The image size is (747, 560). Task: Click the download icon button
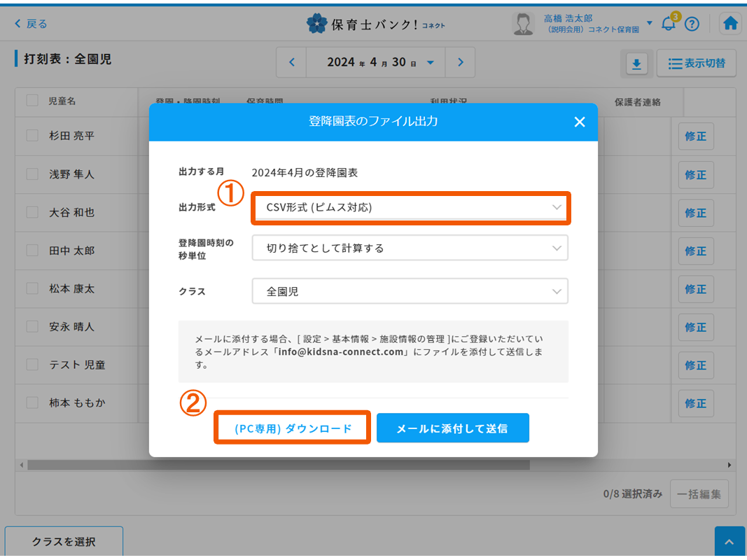[x=636, y=64]
